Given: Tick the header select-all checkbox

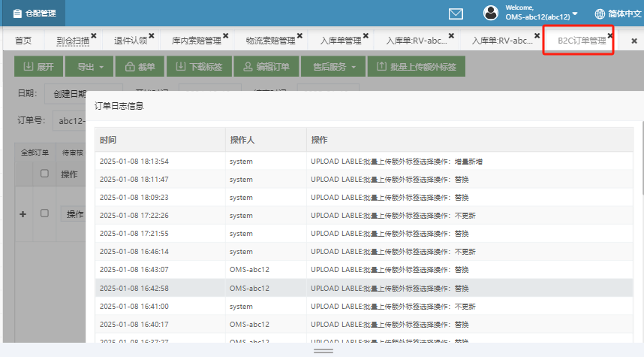Looking at the screenshot, I should pos(44,174).
